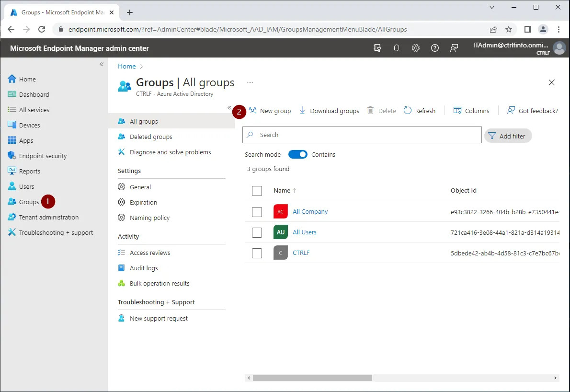Click the groups Search input field
This screenshot has width=570, height=392.
tap(362, 135)
